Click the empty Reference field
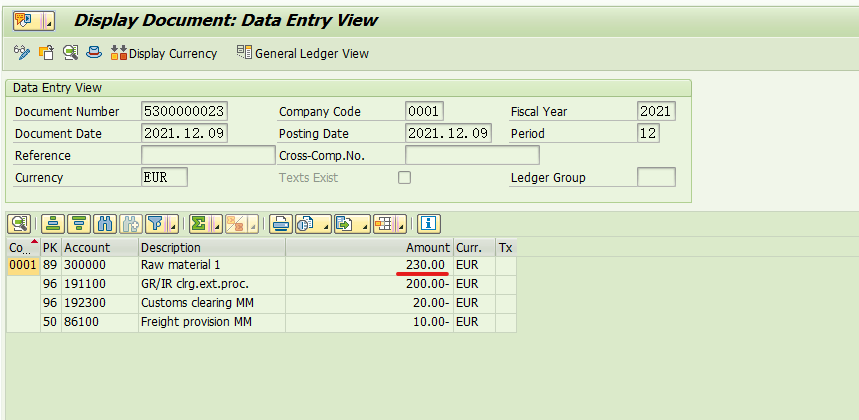The height and width of the screenshot is (420, 859). (x=208, y=155)
